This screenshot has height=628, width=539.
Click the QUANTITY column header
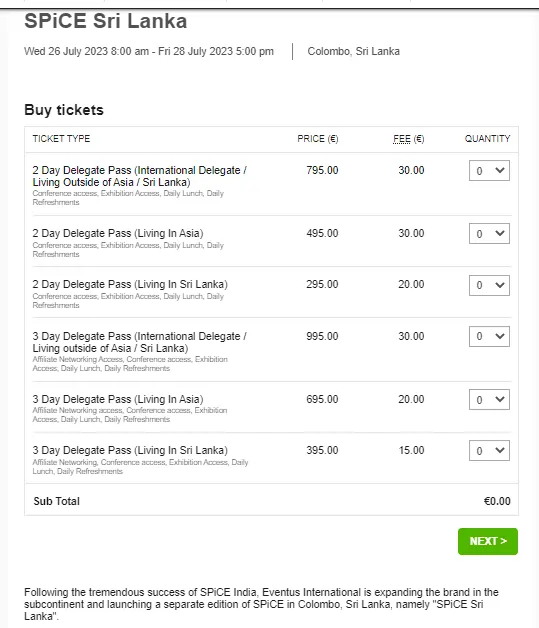point(487,139)
